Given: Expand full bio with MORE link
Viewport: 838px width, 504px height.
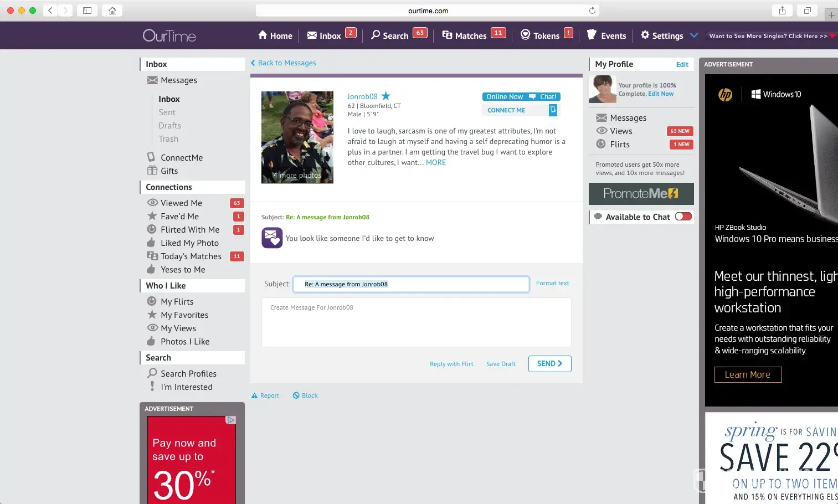Looking at the screenshot, I should point(436,162).
